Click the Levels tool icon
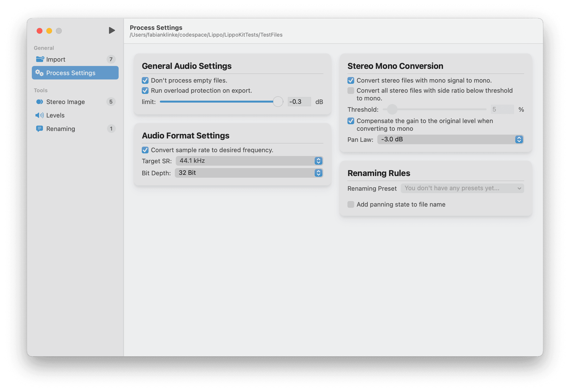 (39, 115)
